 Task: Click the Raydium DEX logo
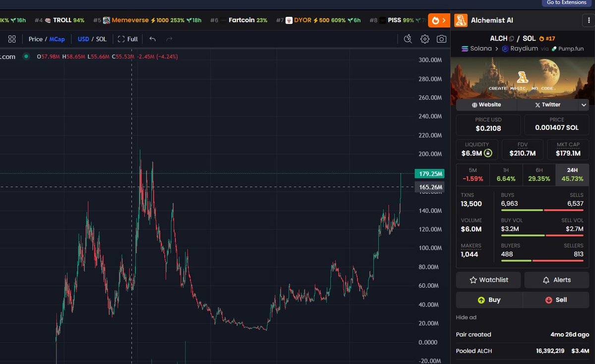click(505, 49)
